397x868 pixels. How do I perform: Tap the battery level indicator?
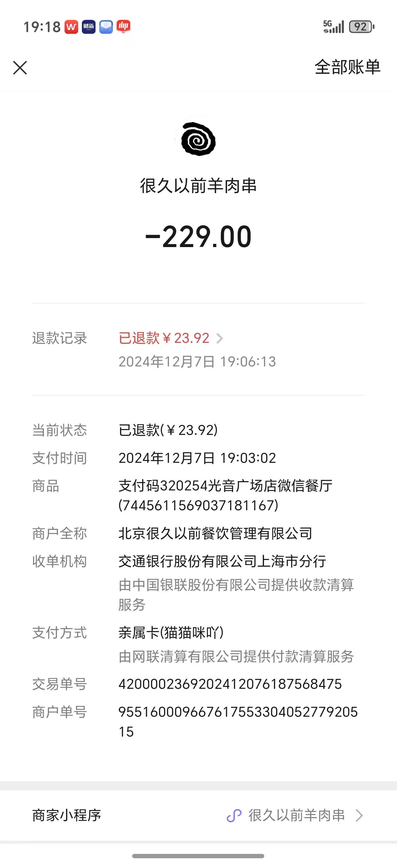(362, 27)
